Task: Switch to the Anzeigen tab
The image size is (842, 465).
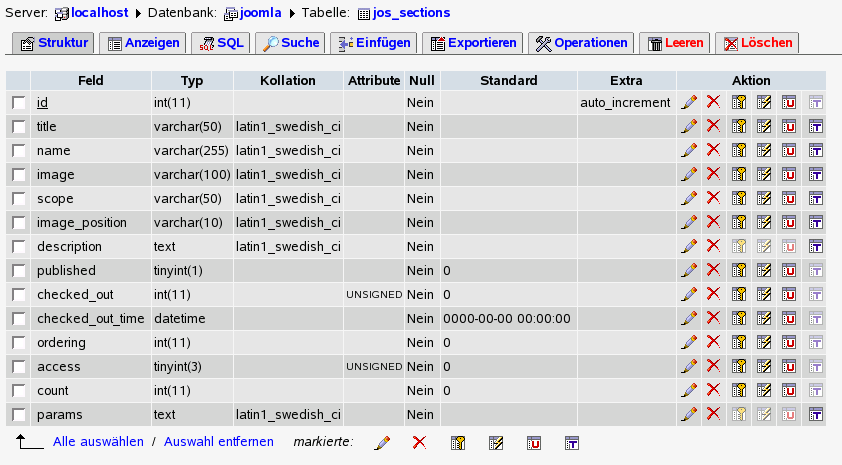Action: click(143, 43)
